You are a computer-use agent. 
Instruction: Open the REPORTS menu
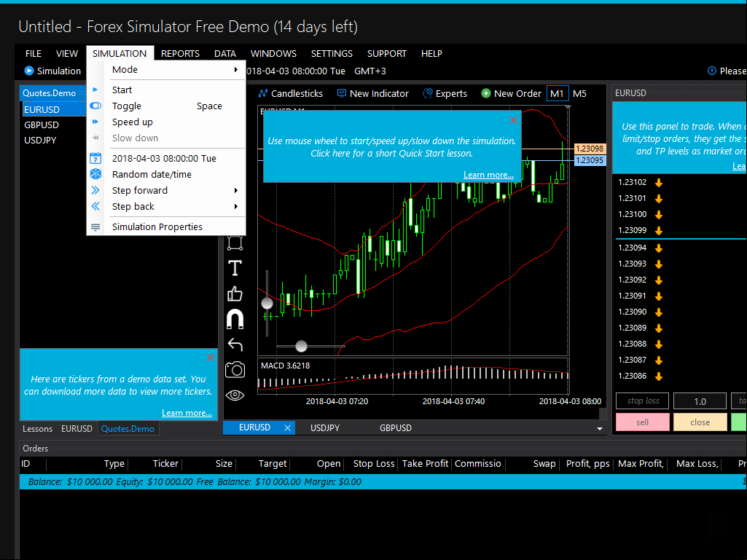pyautogui.click(x=180, y=53)
